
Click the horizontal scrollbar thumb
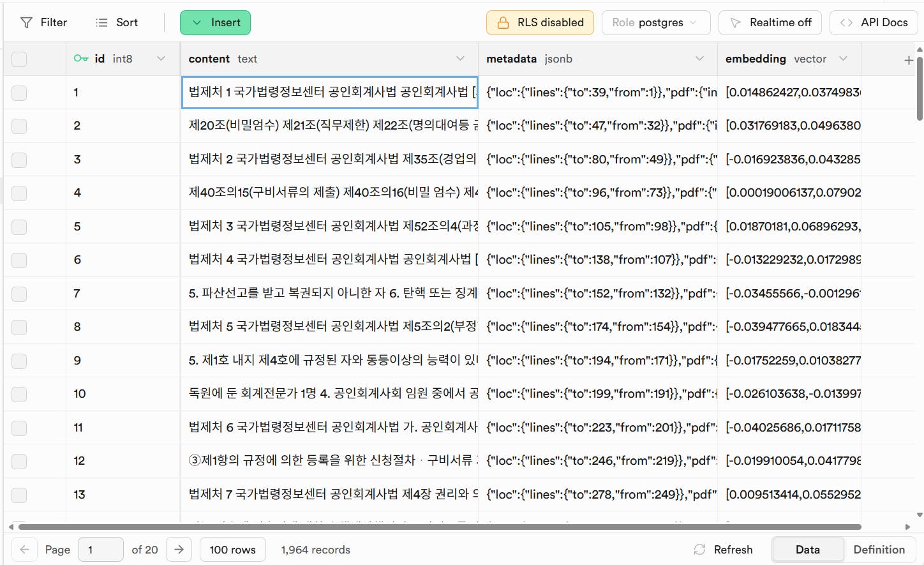coord(440,527)
